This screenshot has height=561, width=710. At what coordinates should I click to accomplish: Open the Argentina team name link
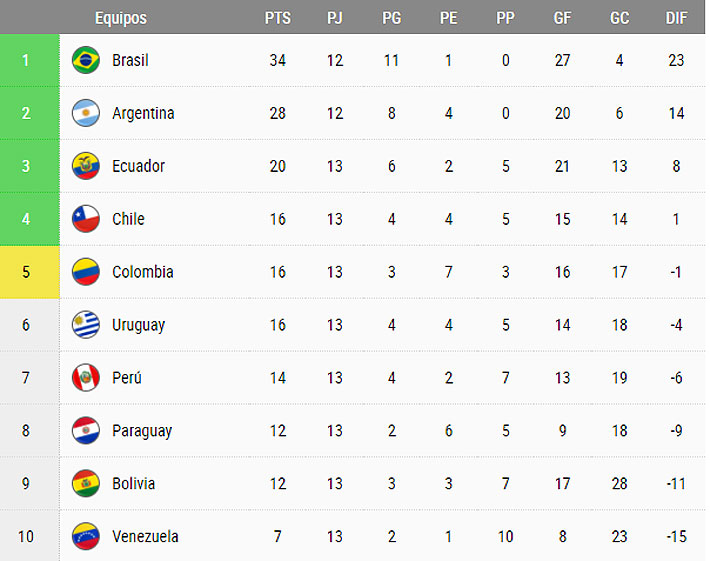tap(143, 113)
